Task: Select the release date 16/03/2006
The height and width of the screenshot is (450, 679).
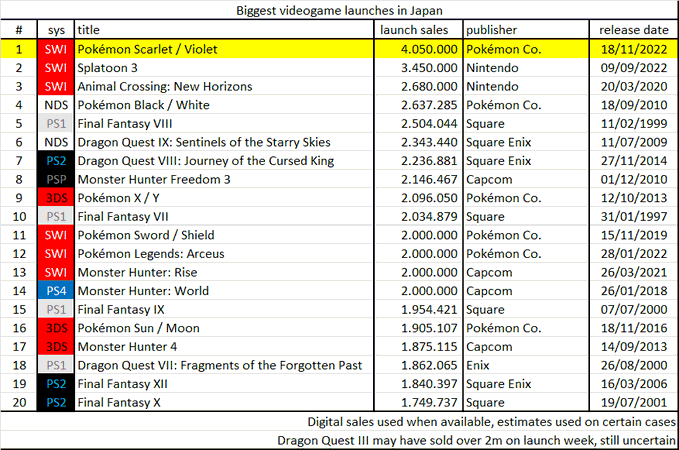Action: click(634, 384)
